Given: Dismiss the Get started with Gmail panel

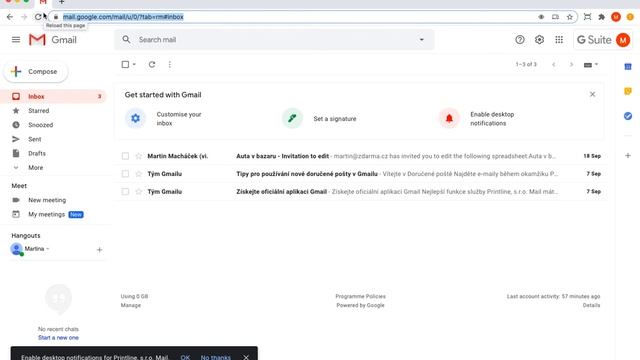Looking at the screenshot, I should pos(593,94).
